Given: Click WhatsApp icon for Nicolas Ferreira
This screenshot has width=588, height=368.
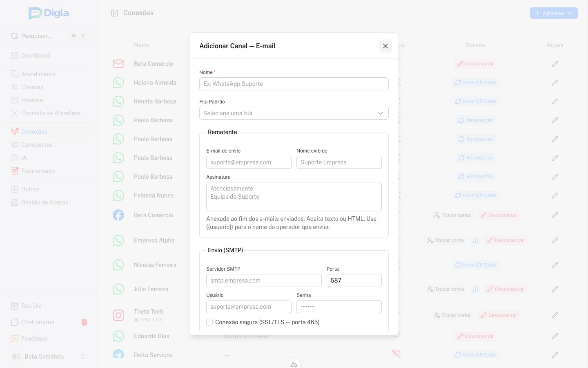Looking at the screenshot, I should pos(118,265).
